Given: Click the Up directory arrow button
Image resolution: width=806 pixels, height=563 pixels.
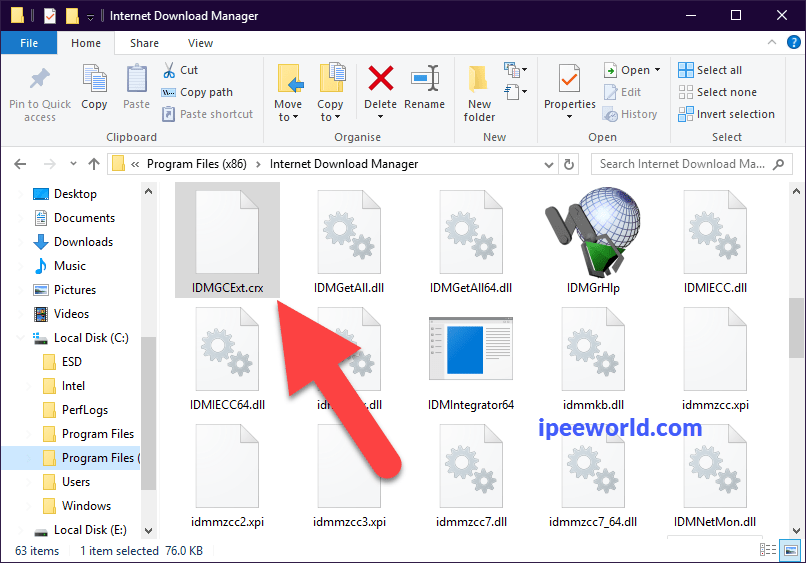Looking at the screenshot, I should [x=93, y=164].
